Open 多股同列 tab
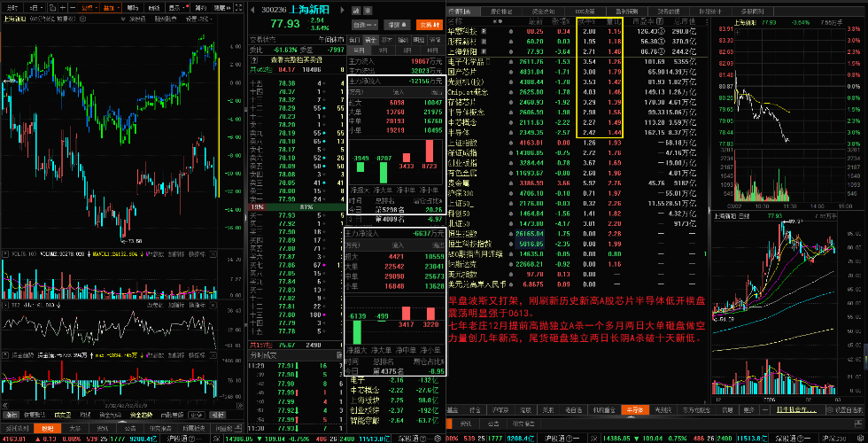Screen dimensions: 868x443 coord(753,12)
